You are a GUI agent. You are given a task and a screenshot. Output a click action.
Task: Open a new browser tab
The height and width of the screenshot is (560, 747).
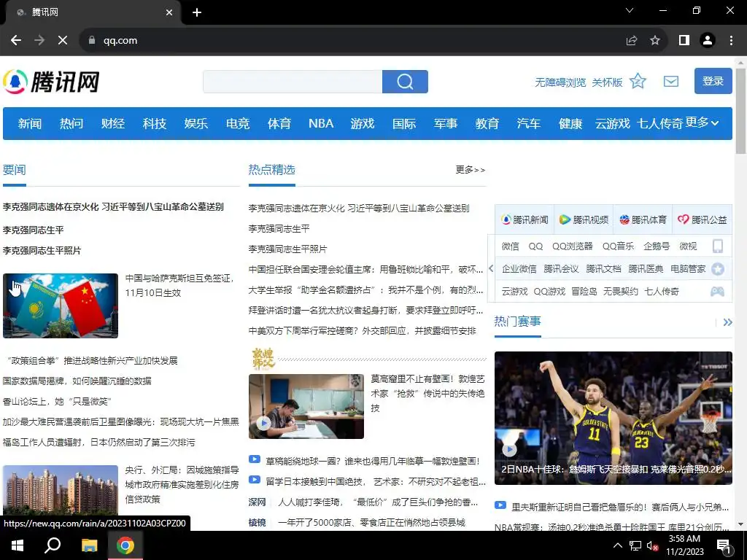point(197,12)
